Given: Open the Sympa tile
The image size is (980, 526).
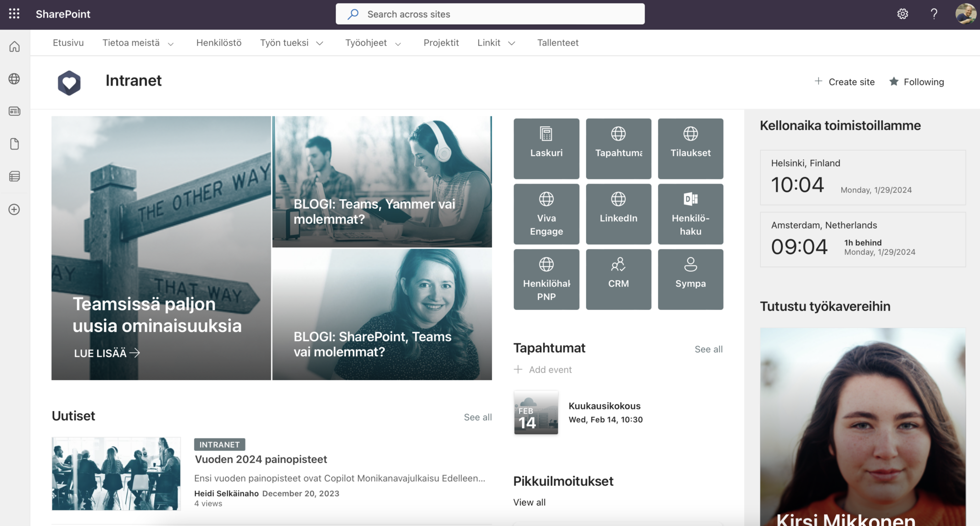Looking at the screenshot, I should [690, 279].
